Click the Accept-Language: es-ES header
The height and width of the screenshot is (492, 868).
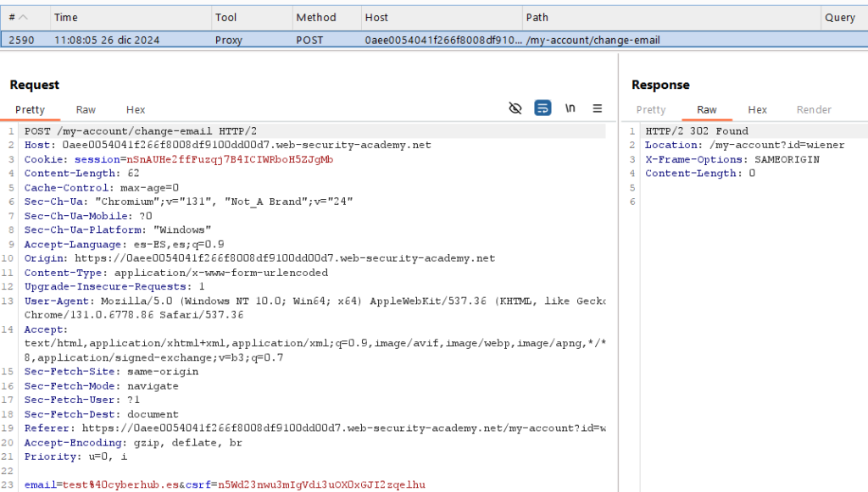124,244
